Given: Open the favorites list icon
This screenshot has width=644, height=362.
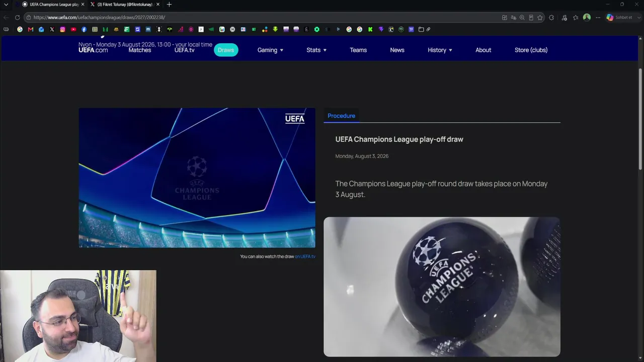Looking at the screenshot, I should click(576, 17).
